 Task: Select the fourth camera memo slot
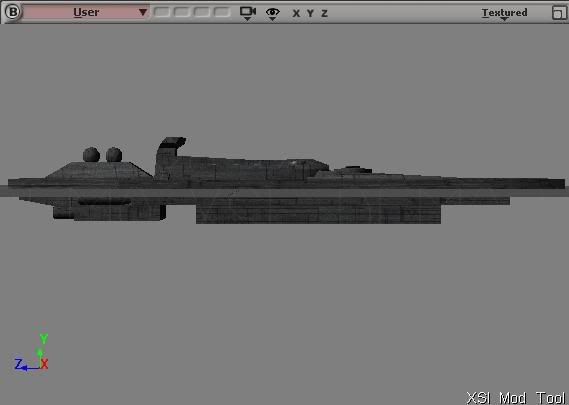tap(222, 12)
